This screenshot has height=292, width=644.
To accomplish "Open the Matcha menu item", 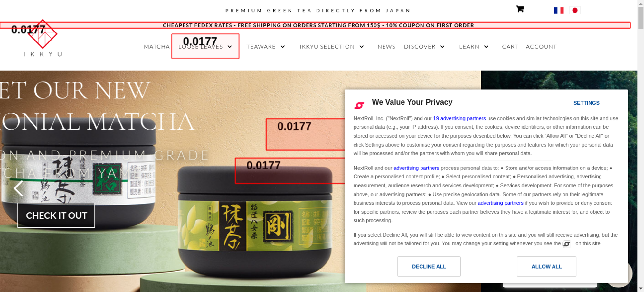I will 157,47.
